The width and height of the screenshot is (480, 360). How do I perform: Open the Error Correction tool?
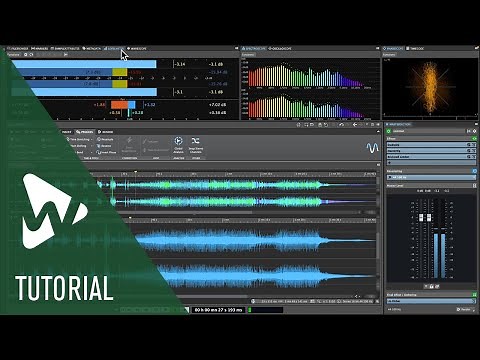click(x=129, y=144)
